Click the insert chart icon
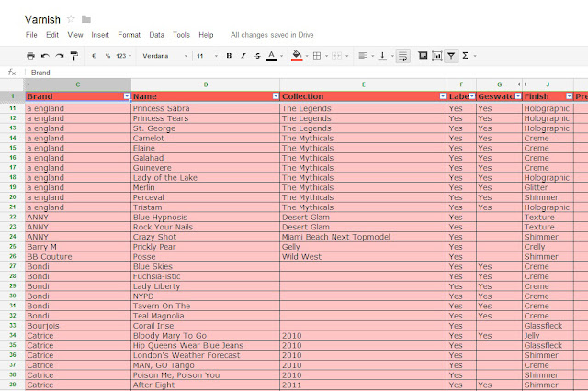 [437, 56]
